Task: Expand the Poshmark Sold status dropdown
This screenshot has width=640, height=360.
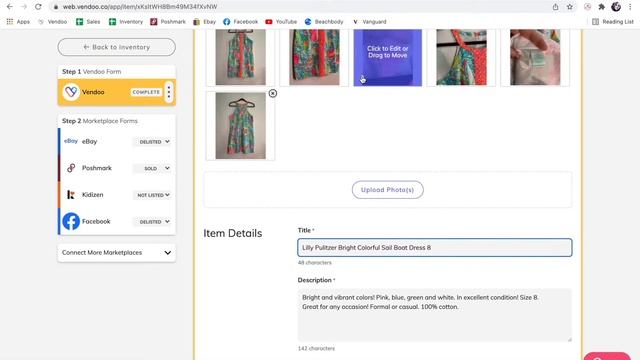Action: pyautogui.click(x=153, y=168)
